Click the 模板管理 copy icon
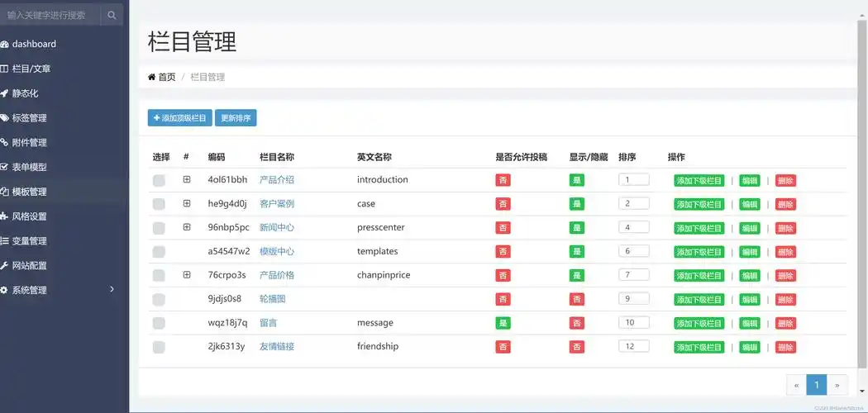The width and height of the screenshot is (868, 413). point(4,192)
